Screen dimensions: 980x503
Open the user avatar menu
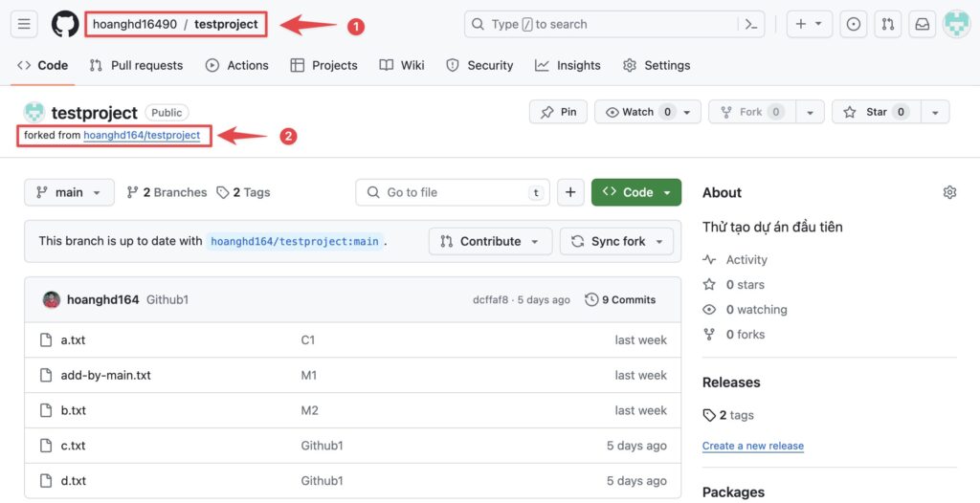(956, 24)
